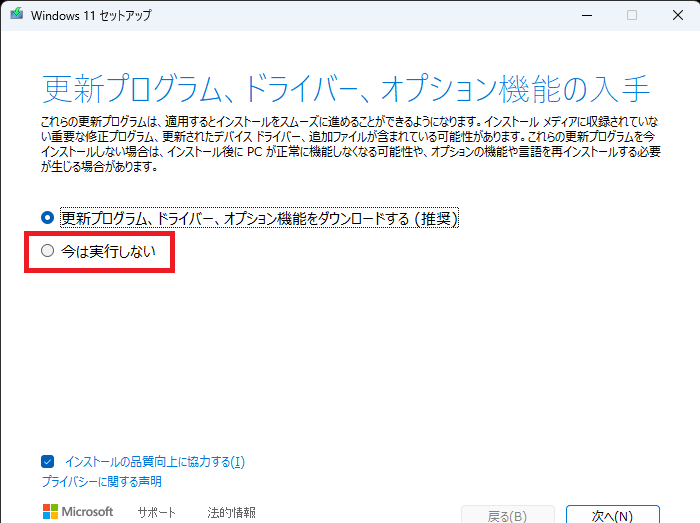This screenshot has width=700, height=523.
Task: Open the プライバシーに関する声明 link
Action: 101,481
